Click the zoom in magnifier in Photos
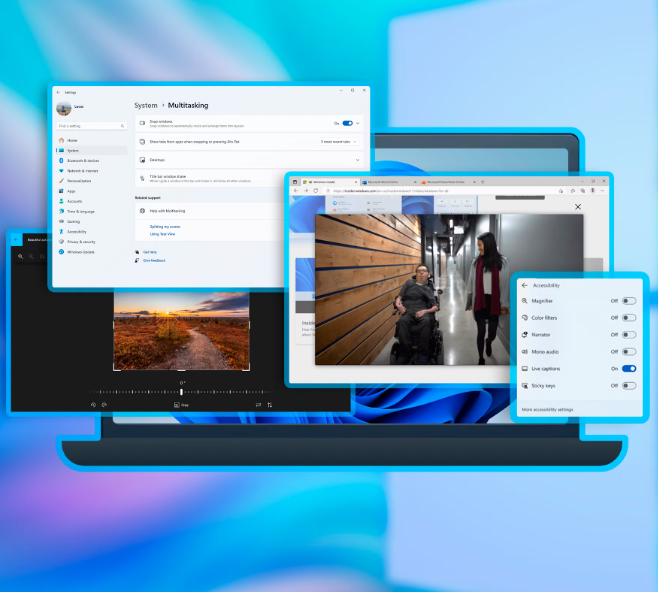The image size is (658, 592). (20, 256)
